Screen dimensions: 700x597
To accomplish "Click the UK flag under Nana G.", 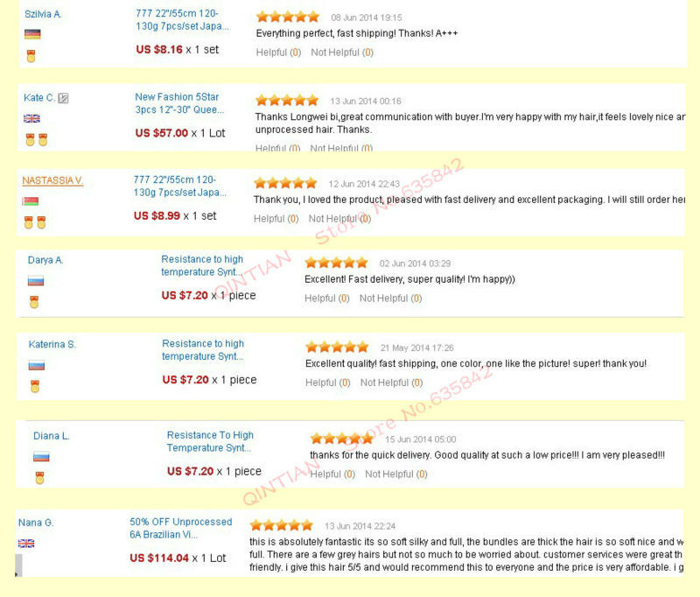I will click(x=26, y=544).
